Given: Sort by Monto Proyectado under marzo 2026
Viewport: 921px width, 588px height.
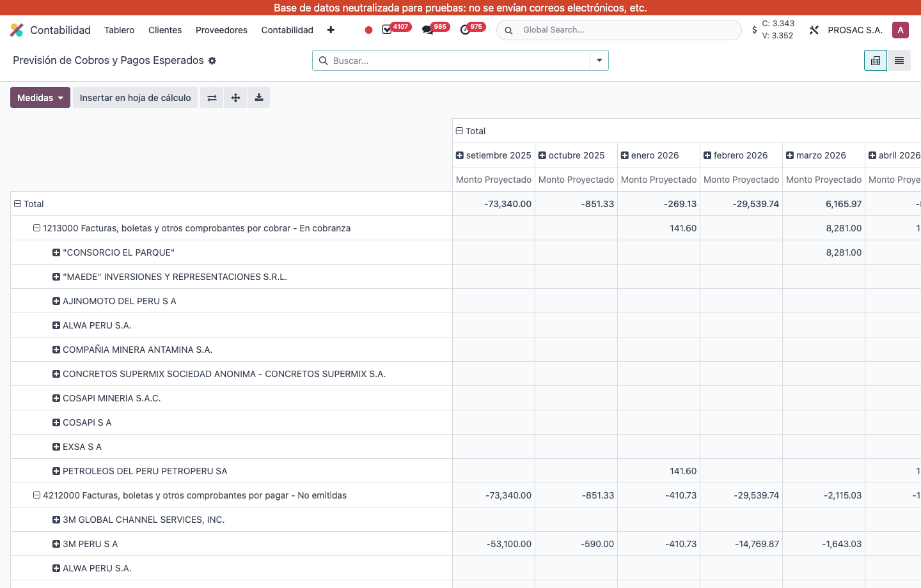Looking at the screenshot, I should 824,180.
